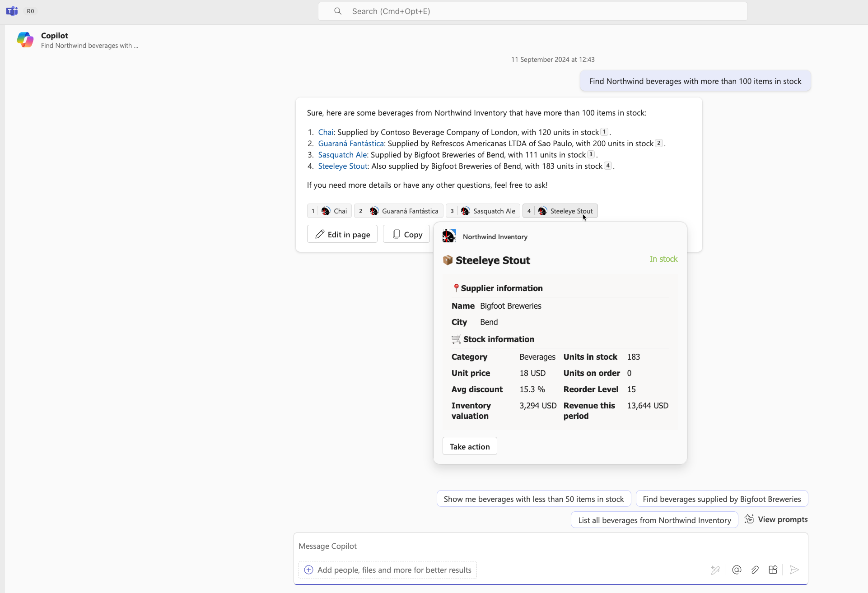
Task: Click inline citation marker 1 after Chai
Action: pos(604,132)
